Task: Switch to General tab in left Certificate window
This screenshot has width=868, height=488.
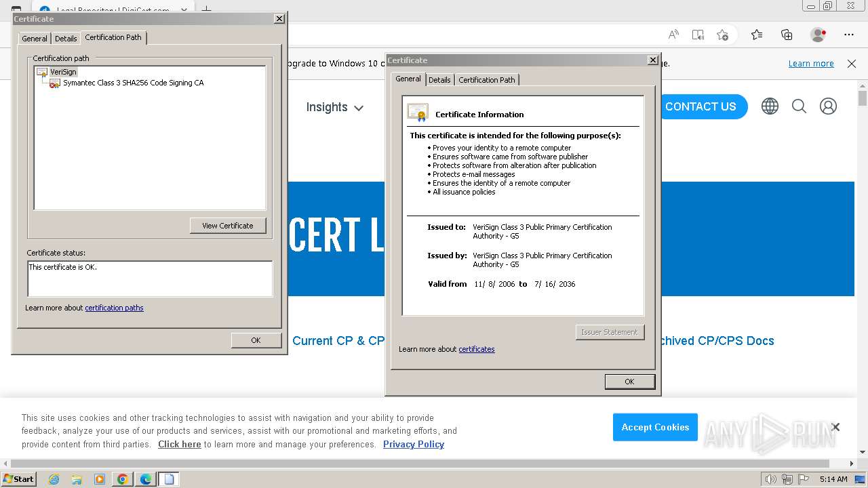Action: pyautogui.click(x=35, y=39)
